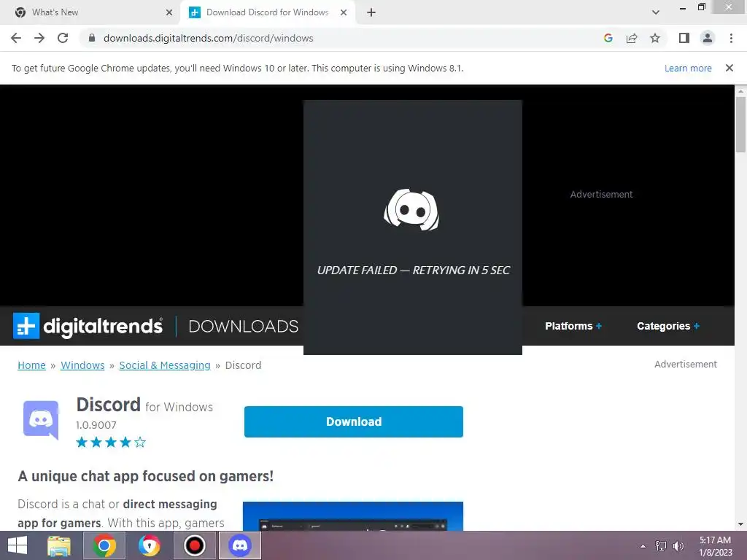Expand the Platforms menu
This screenshot has height=560, width=747.
573,326
